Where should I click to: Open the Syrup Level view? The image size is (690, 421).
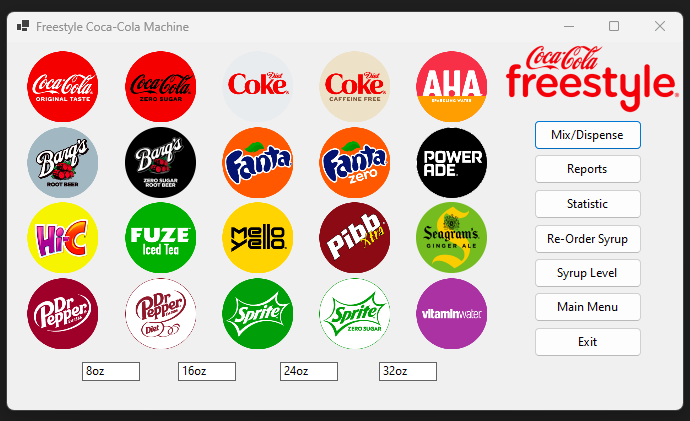click(587, 273)
